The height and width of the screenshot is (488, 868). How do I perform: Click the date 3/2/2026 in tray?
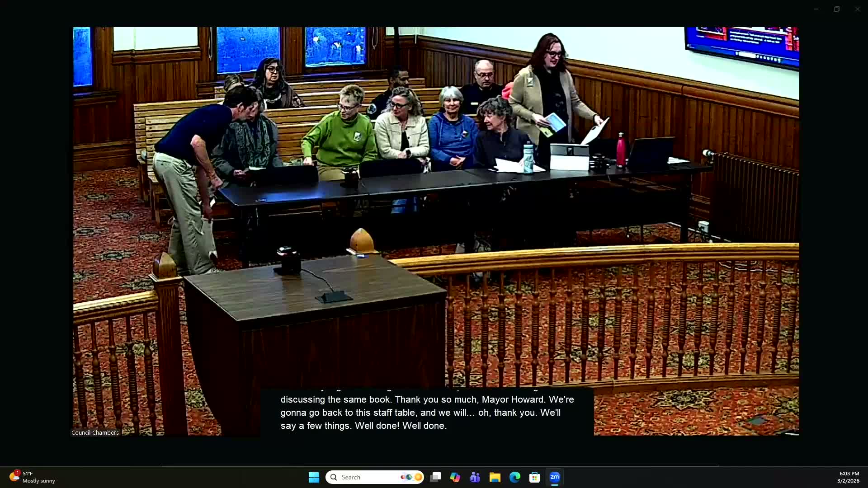click(848, 481)
